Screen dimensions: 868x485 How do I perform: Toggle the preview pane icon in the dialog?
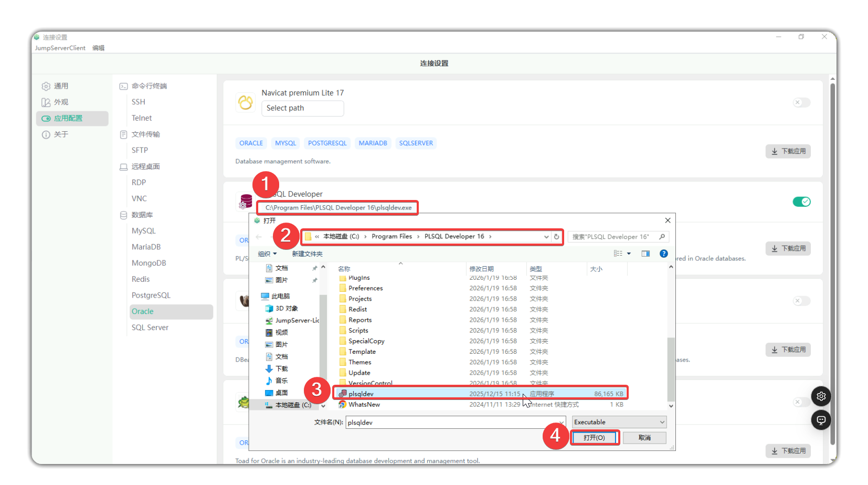[645, 254]
